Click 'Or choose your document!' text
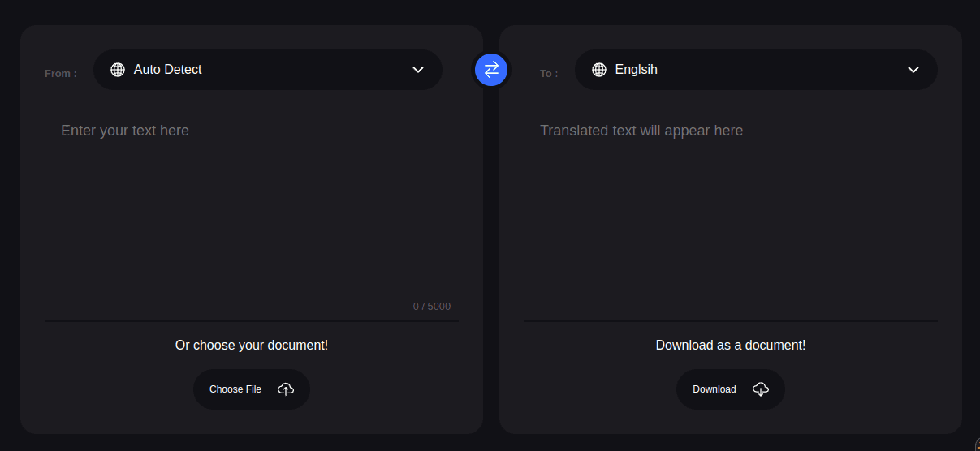The width and height of the screenshot is (980, 451). (252, 346)
